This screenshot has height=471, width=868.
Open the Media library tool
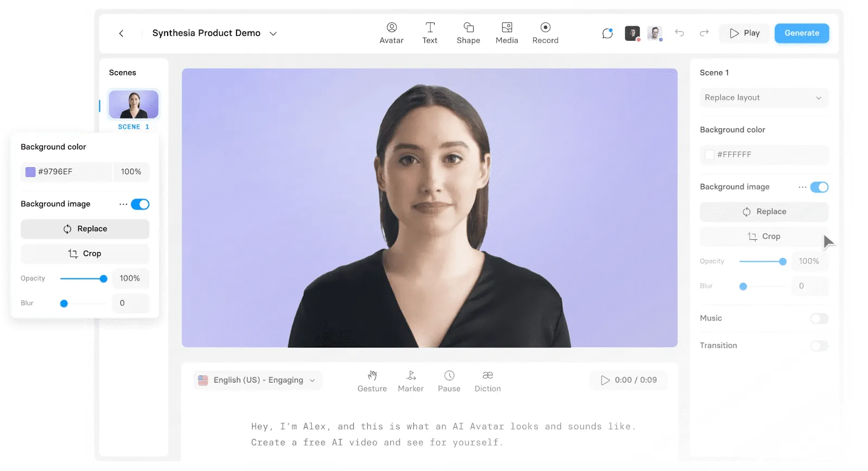(x=507, y=33)
